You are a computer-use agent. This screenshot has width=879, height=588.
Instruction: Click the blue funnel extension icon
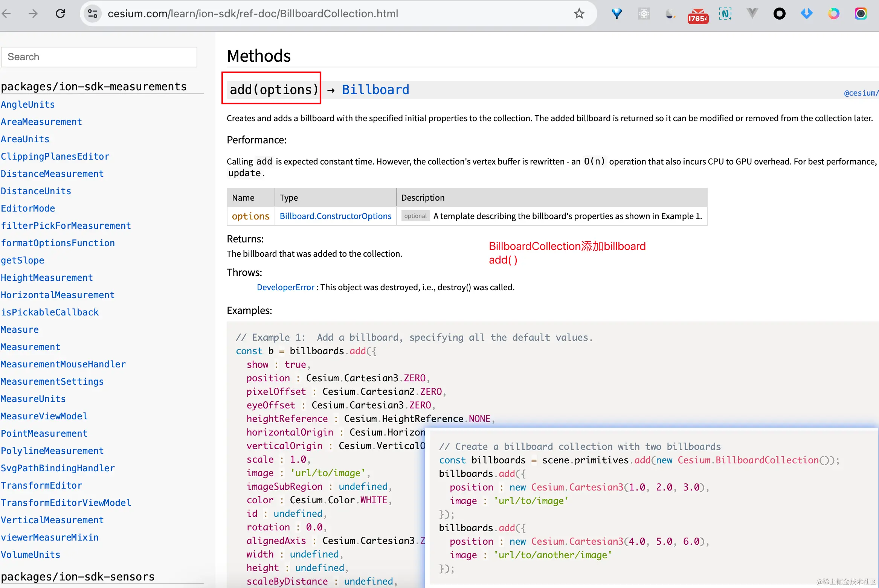[x=617, y=14]
